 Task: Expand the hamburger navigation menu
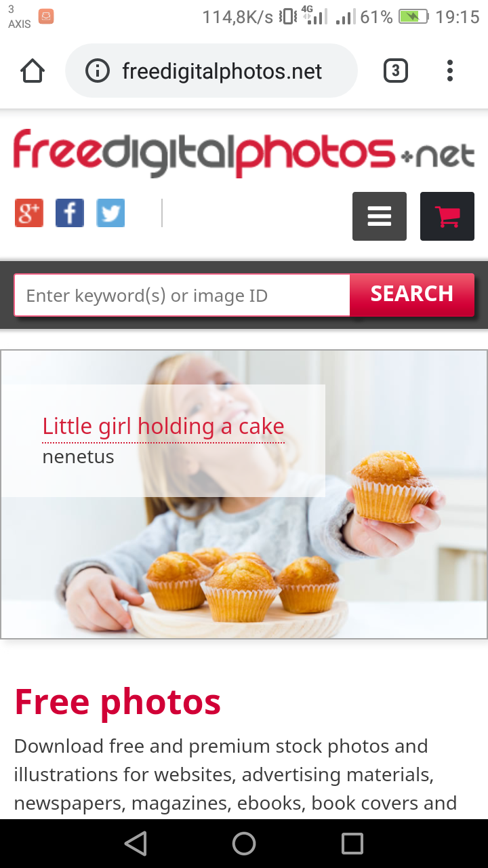[380, 216]
